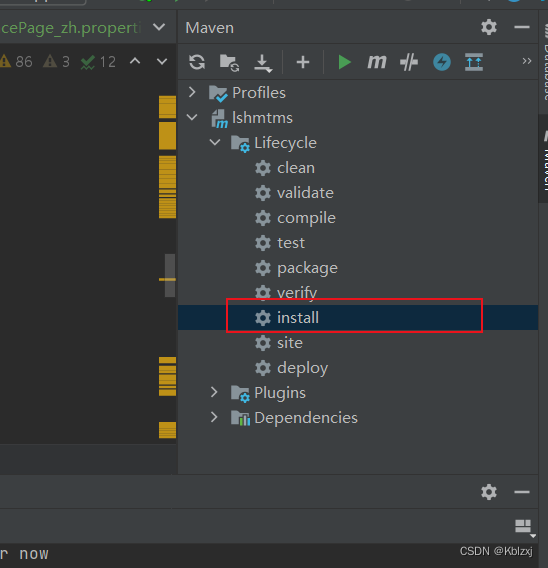Hide the Maven tool window
Screen dimensions: 548x568
point(522,27)
